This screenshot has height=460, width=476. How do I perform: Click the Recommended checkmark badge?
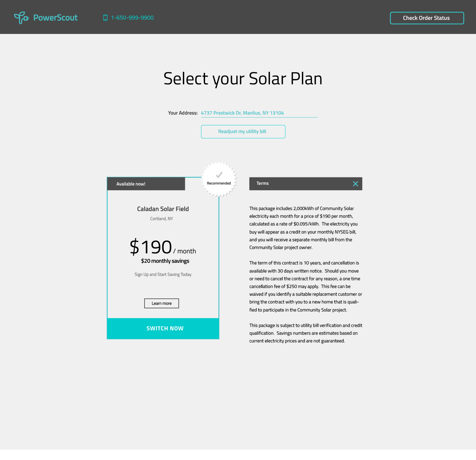[219, 179]
